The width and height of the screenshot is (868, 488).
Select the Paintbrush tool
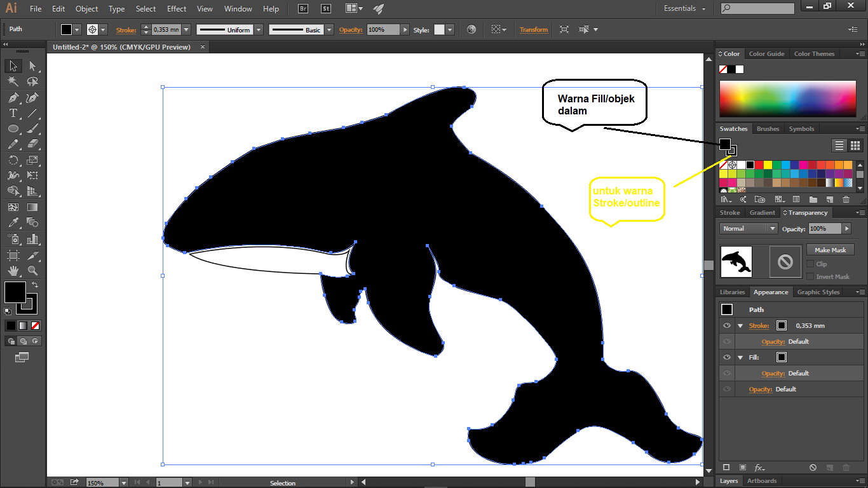pos(32,129)
